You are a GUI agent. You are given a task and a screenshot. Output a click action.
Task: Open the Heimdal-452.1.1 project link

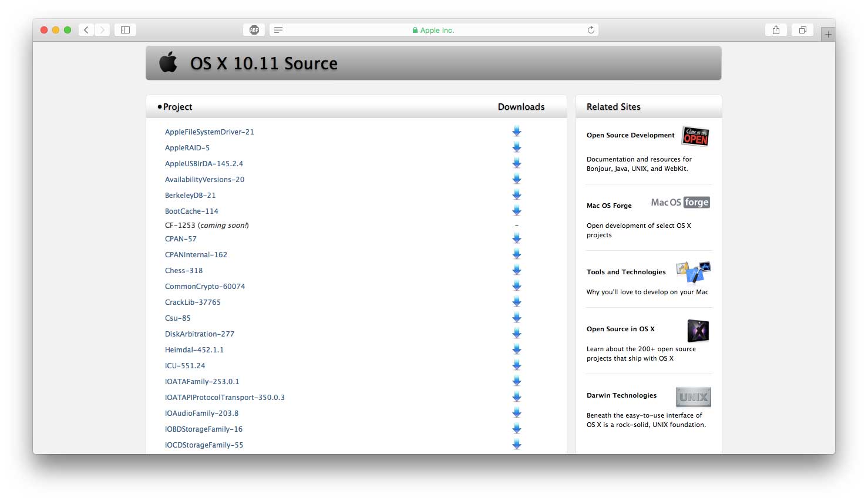click(194, 350)
